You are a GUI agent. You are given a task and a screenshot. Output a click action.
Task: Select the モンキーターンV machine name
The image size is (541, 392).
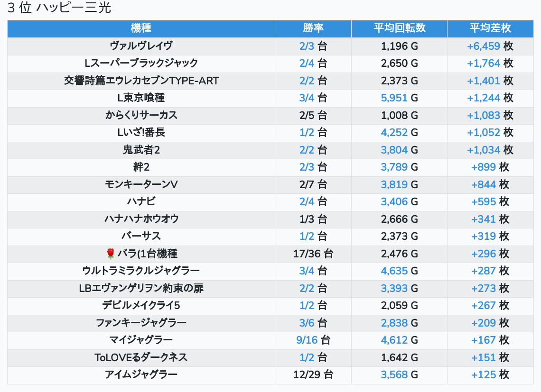coord(141,184)
